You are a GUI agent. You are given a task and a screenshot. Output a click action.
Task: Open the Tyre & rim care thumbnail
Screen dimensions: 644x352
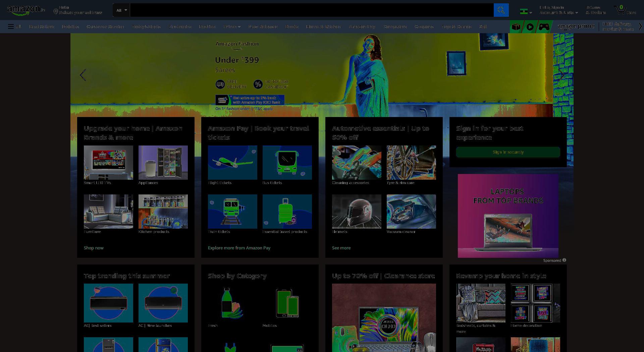pos(411,163)
